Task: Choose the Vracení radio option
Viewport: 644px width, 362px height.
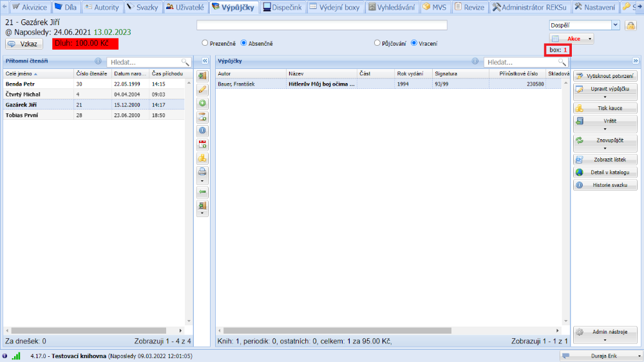Action: coord(414,43)
